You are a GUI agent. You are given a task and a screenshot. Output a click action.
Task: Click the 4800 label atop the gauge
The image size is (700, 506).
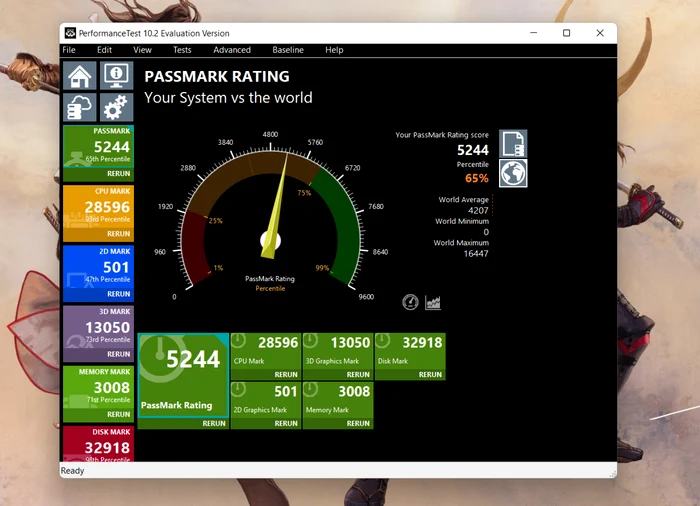pos(270,134)
